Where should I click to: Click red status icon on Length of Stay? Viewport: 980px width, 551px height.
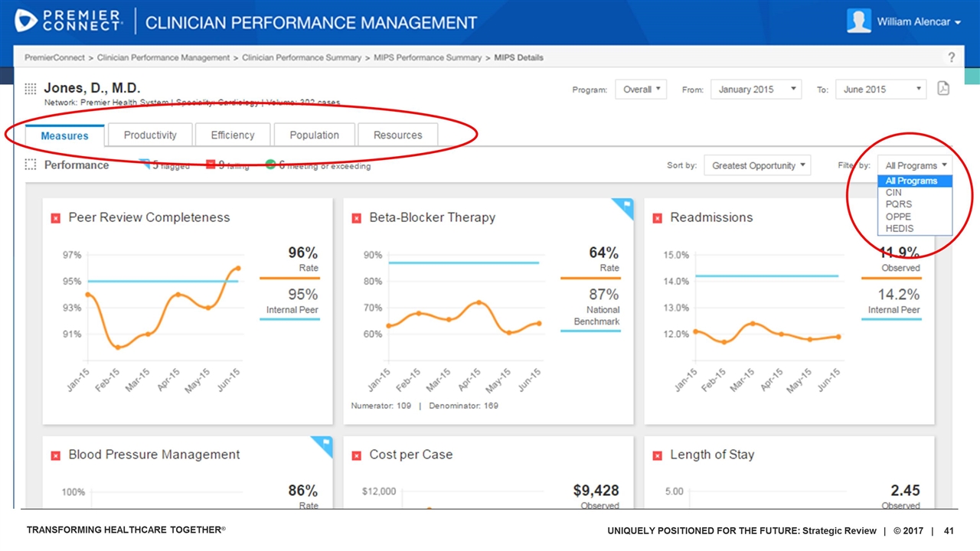pyautogui.click(x=657, y=455)
